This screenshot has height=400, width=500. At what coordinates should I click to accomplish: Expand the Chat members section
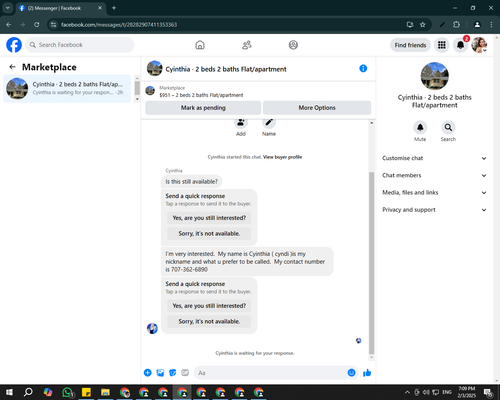tap(434, 175)
